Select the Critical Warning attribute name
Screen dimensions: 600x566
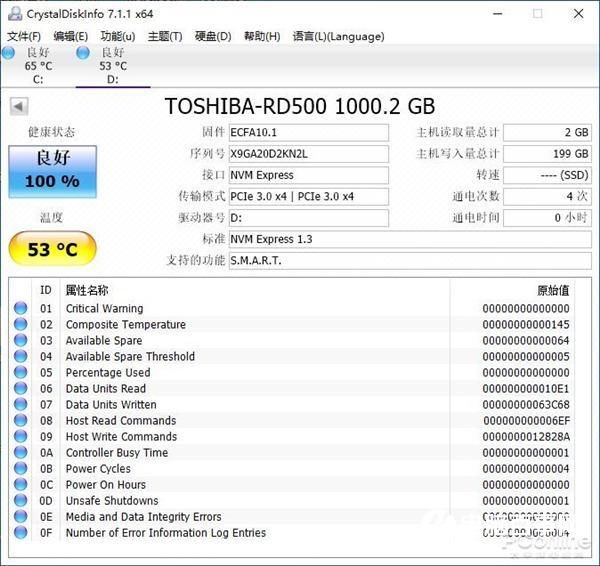[x=104, y=308]
